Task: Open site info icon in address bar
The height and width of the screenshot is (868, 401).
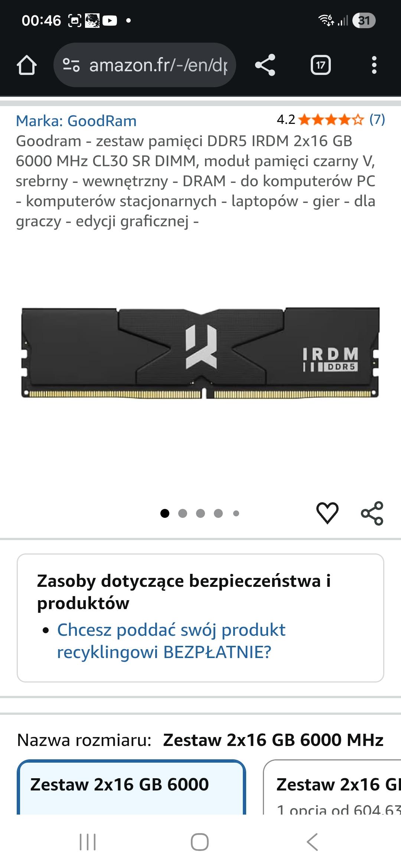Action: tap(71, 65)
